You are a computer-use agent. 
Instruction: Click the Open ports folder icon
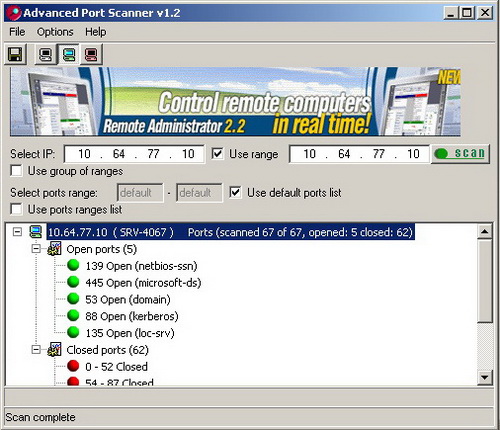(x=54, y=249)
